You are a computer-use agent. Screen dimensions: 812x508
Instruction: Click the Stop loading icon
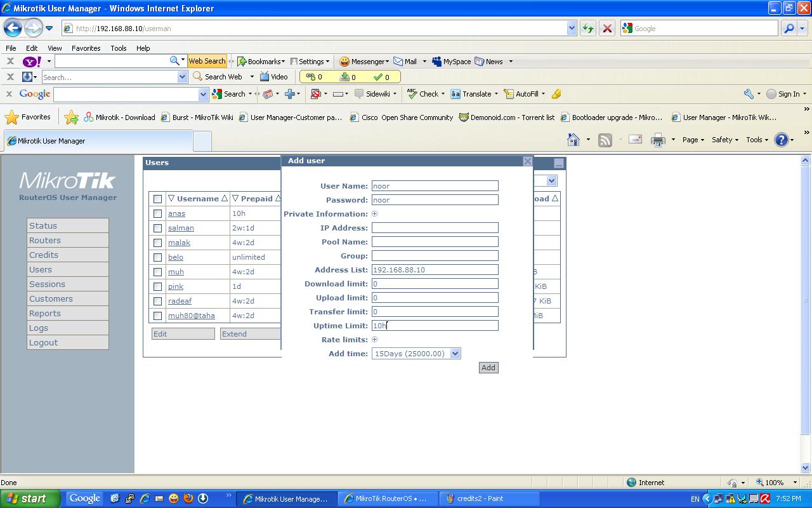pos(607,28)
